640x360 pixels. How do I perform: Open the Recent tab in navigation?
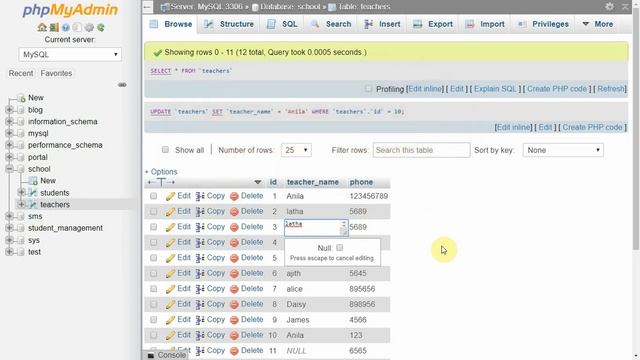pyautogui.click(x=21, y=73)
